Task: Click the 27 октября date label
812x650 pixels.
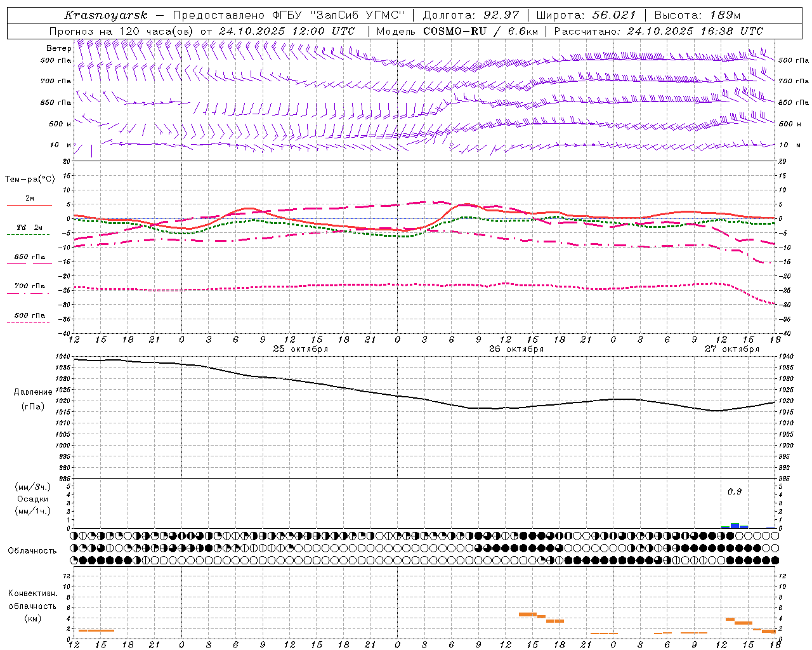Action: click(732, 349)
